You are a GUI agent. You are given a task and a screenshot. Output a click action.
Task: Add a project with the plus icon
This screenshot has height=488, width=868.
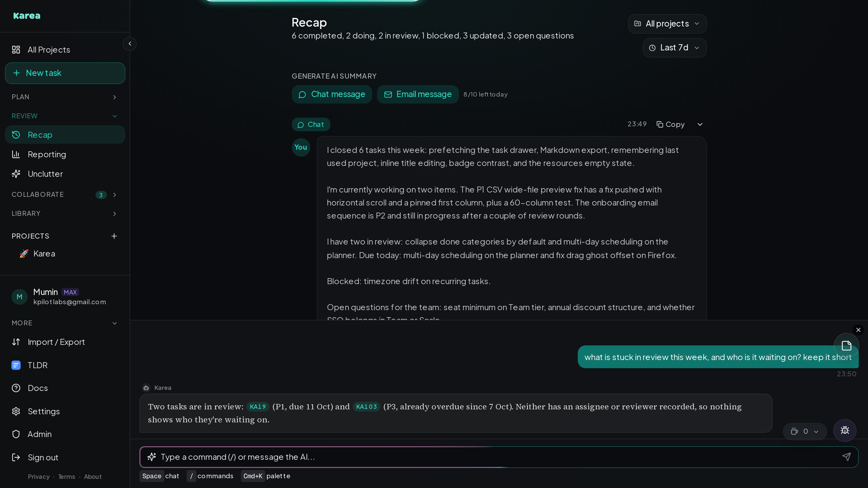114,236
